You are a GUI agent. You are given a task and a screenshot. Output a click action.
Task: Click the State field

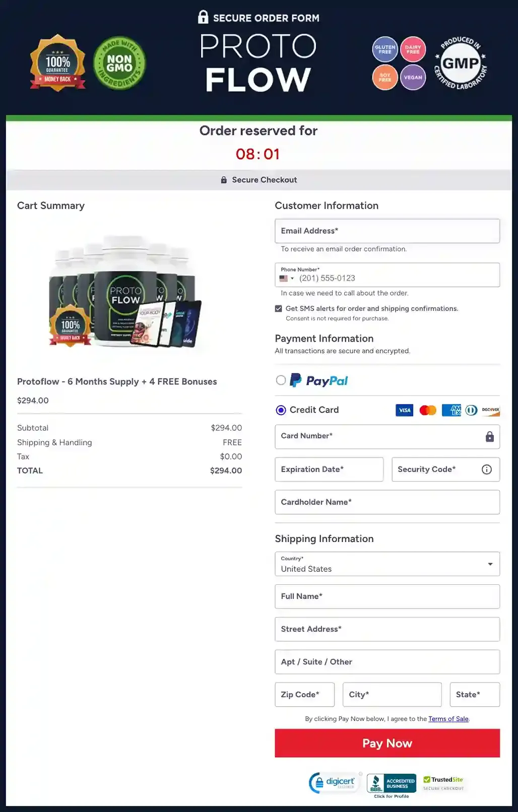[474, 695]
